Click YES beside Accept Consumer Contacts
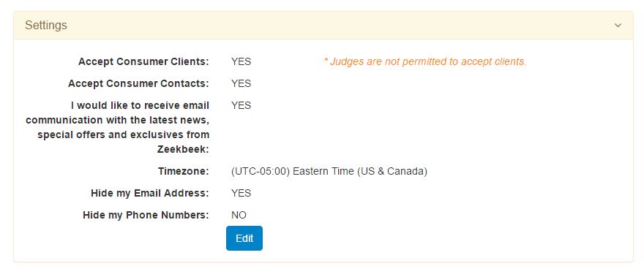The width and height of the screenshot is (644, 277). (x=241, y=84)
